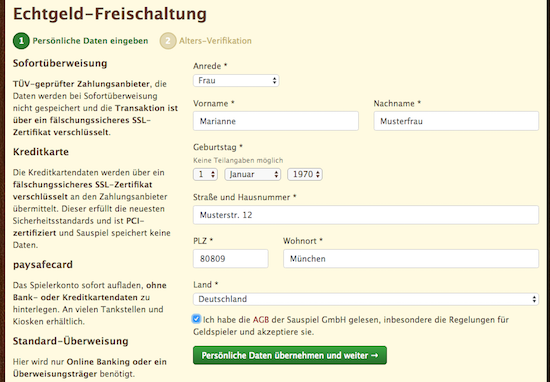
Task: Click the faded step 2 circle icon
Action: tap(168, 41)
